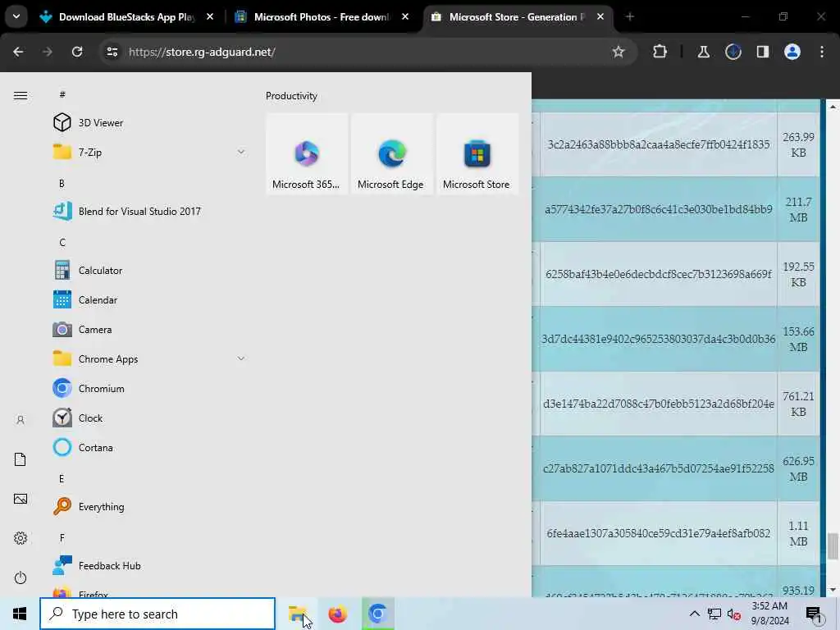Screen dimensions: 840x630
Task: Open the tab search dropdown arrow
Action: (16, 16)
